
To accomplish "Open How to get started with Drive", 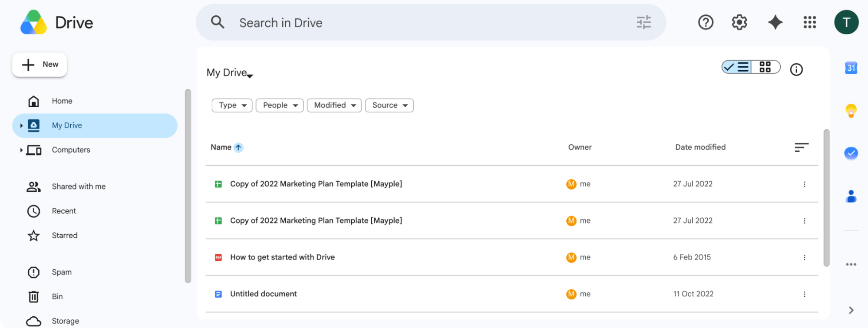I will [282, 257].
